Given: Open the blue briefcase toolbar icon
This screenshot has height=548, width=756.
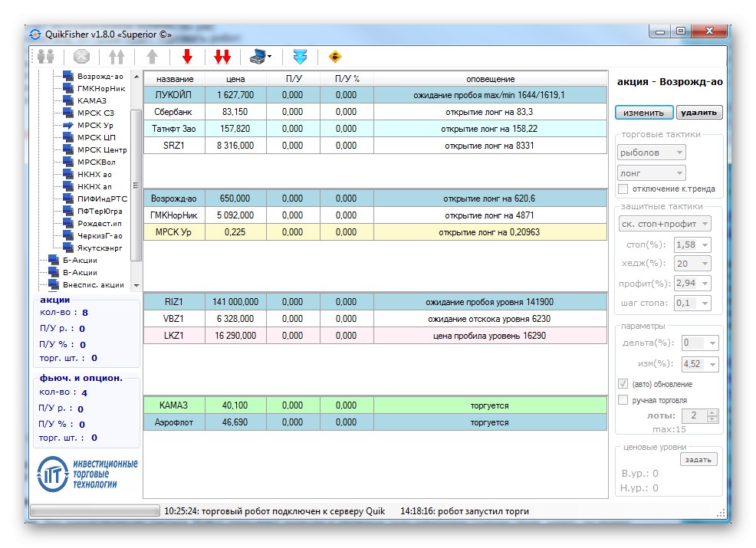Looking at the screenshot, I should 259,57.
